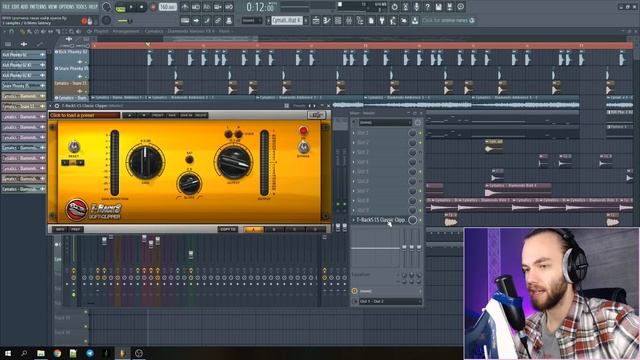Open the VIEW menu
Image resolution: width=640 pixels, height=360 pixels.
(x=53, y=7)
